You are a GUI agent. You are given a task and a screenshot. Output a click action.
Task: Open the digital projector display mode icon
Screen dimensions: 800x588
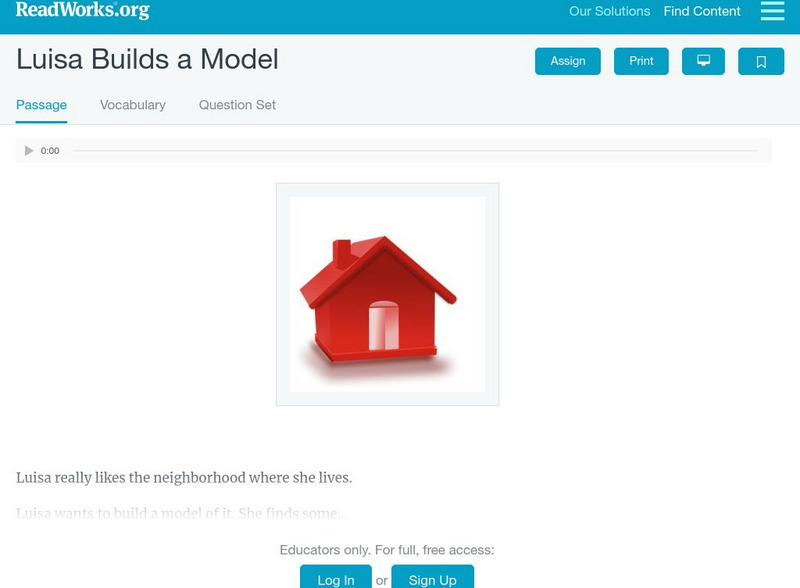point(704,61)
